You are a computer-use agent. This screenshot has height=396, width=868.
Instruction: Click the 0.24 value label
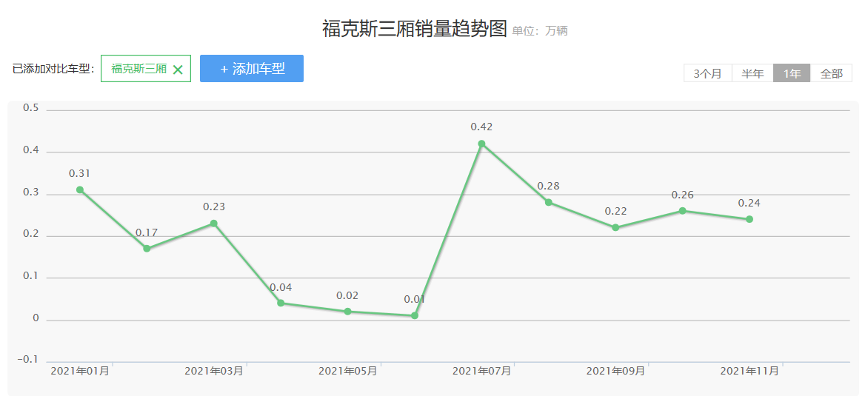pos(750,203)
